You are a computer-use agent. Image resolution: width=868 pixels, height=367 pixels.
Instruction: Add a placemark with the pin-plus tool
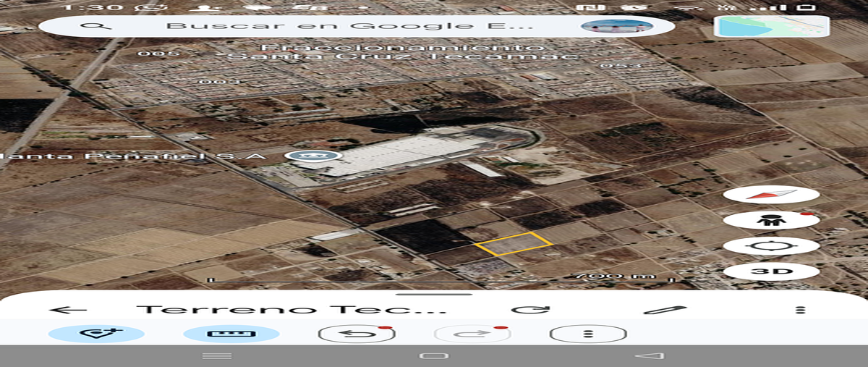(x=96, y=334)
